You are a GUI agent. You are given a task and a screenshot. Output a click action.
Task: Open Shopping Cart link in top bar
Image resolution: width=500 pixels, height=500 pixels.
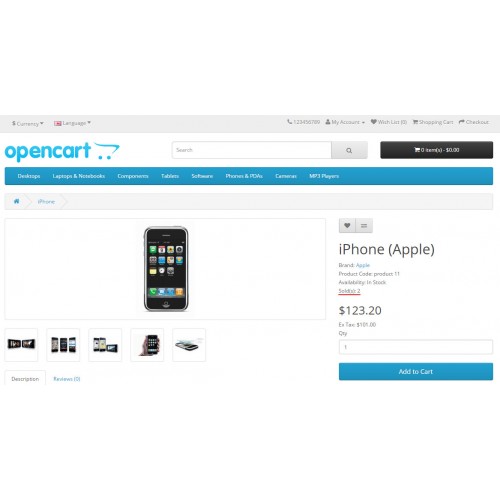tap(433, 122)
